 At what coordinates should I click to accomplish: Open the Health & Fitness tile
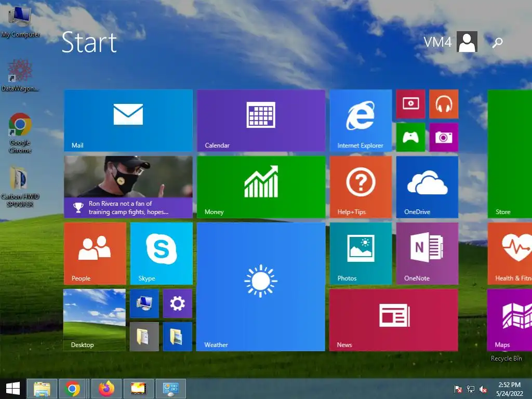tap(510, 254)
